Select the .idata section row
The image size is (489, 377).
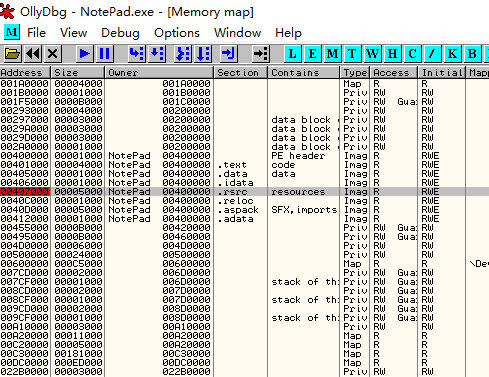tap(244, 183)
